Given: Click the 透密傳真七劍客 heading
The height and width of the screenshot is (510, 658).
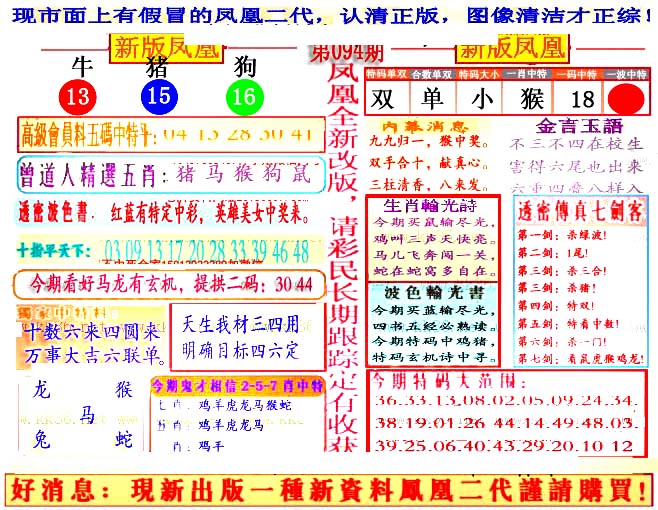Looking at the screenshot, I should 580,211.
